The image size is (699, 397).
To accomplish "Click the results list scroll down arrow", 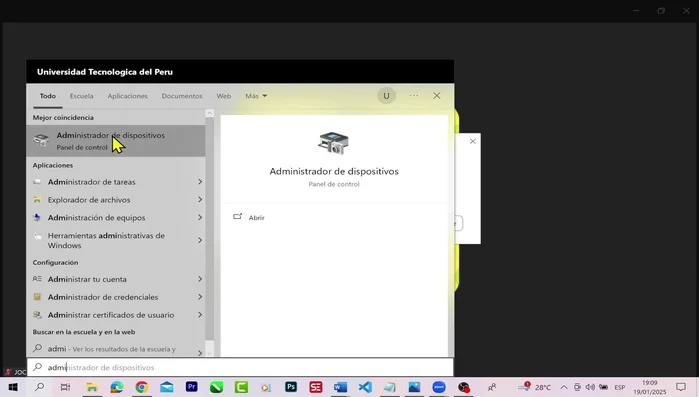I will (210, 353).
